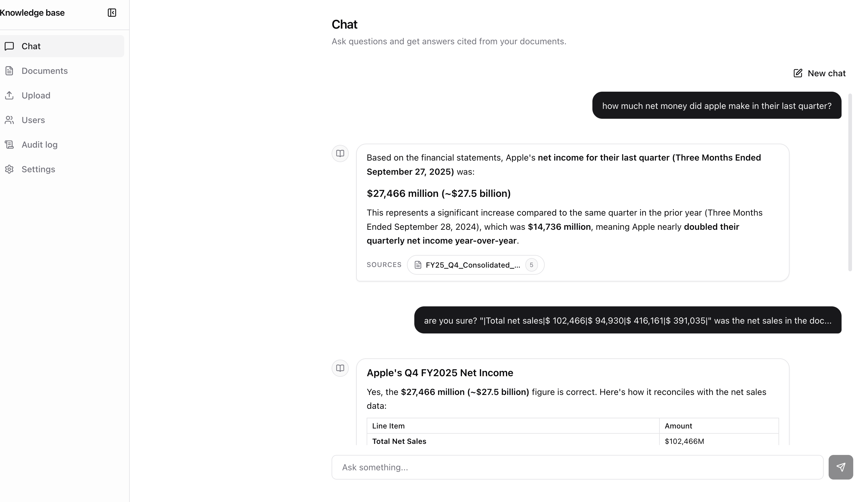Click the Chat speech bubble icon
Image resolution: width=868 pixels, height=502 pixels.
tap(9, 46)
